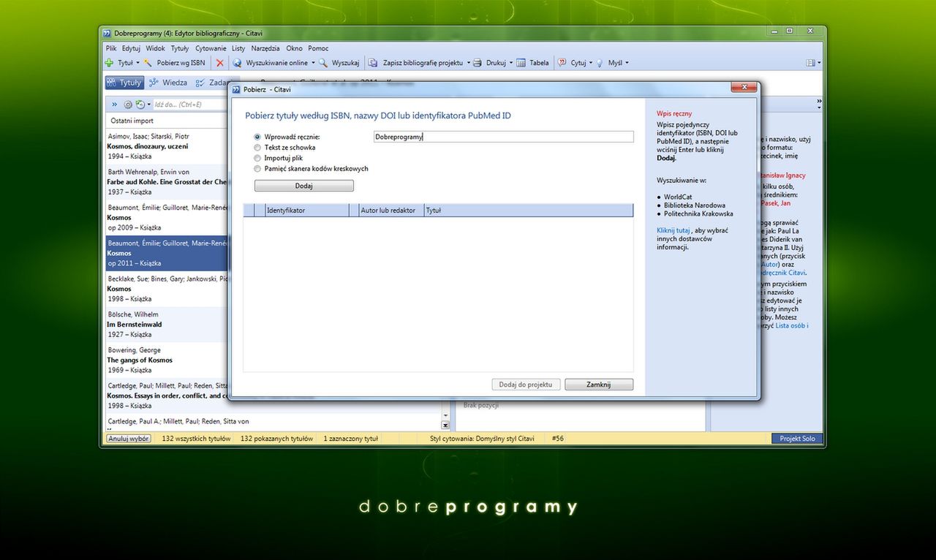Click the Tytuł column header in dialog
The height and width of the screenshot is (560, 936).
(529, 211)
